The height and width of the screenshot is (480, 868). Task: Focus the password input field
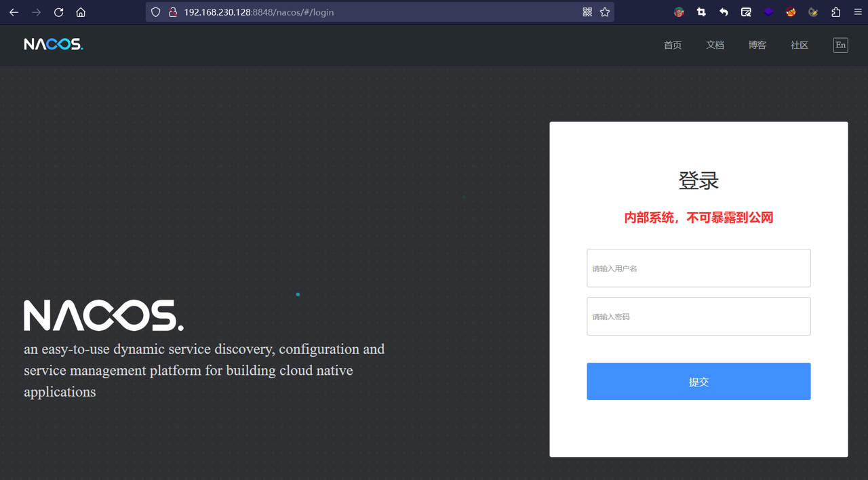tap(698, 316)
